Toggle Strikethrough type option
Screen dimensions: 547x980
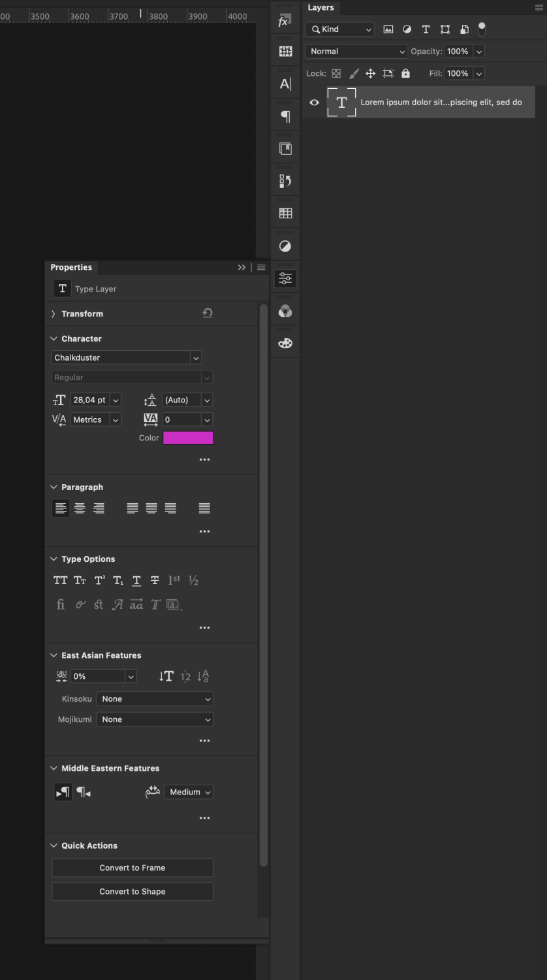(x=155, y=580)
